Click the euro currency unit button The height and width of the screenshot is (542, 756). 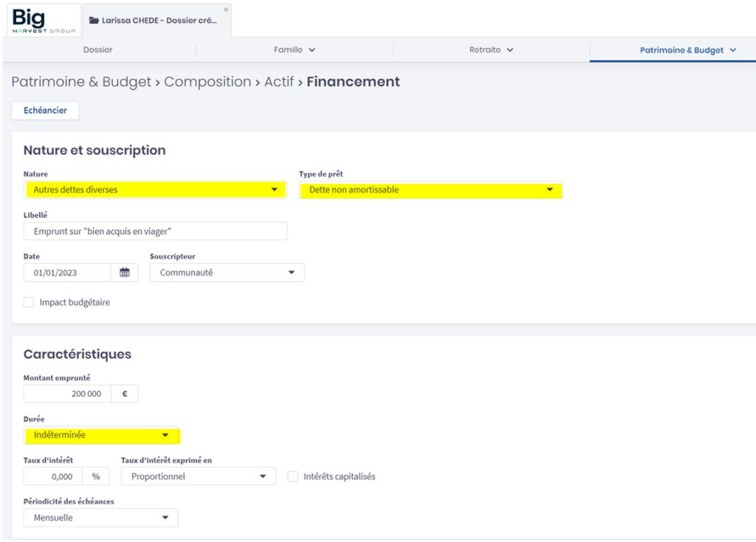[x=124, y=394]
